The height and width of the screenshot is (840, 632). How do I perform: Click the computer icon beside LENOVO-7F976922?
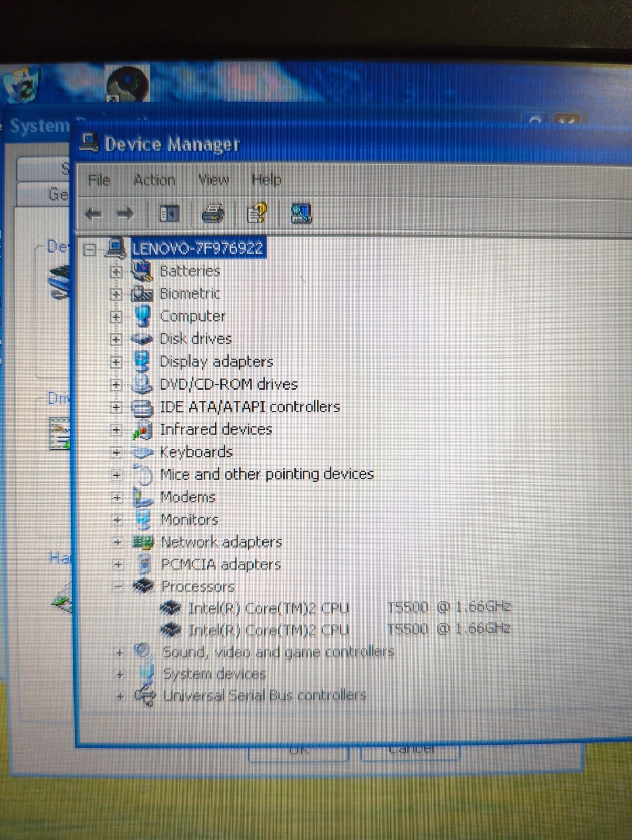pos(116,248)
